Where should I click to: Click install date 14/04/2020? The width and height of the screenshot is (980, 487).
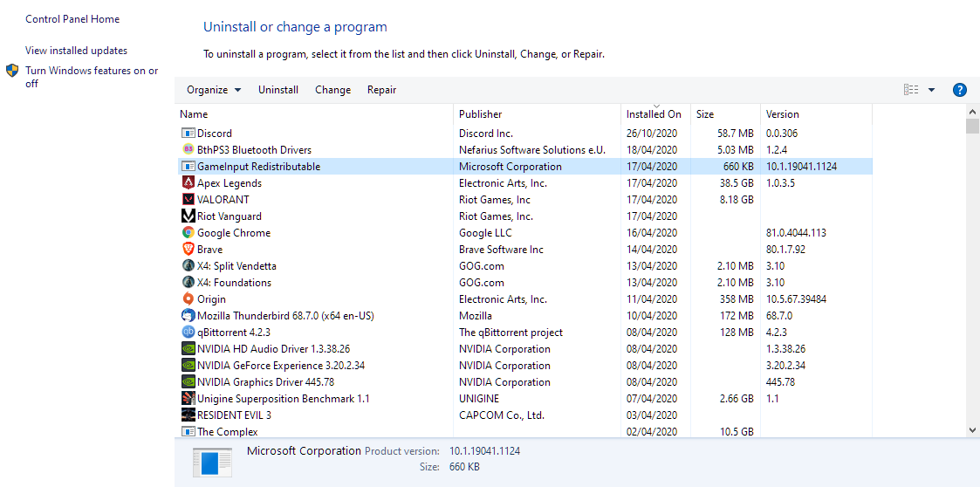[652, 250]
